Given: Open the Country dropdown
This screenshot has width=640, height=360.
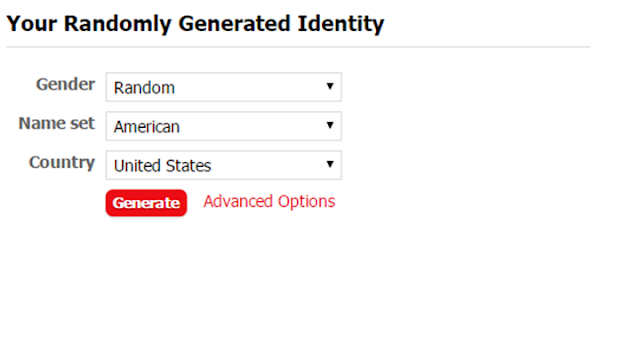Looking at the screenshot, I should [224, 165].
